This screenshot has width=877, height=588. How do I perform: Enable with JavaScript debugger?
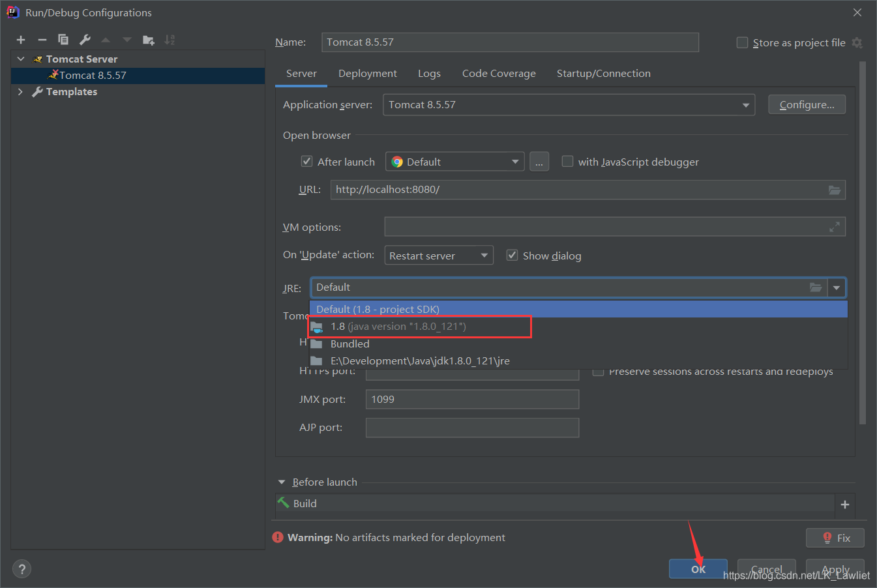[x=567, y=161]
